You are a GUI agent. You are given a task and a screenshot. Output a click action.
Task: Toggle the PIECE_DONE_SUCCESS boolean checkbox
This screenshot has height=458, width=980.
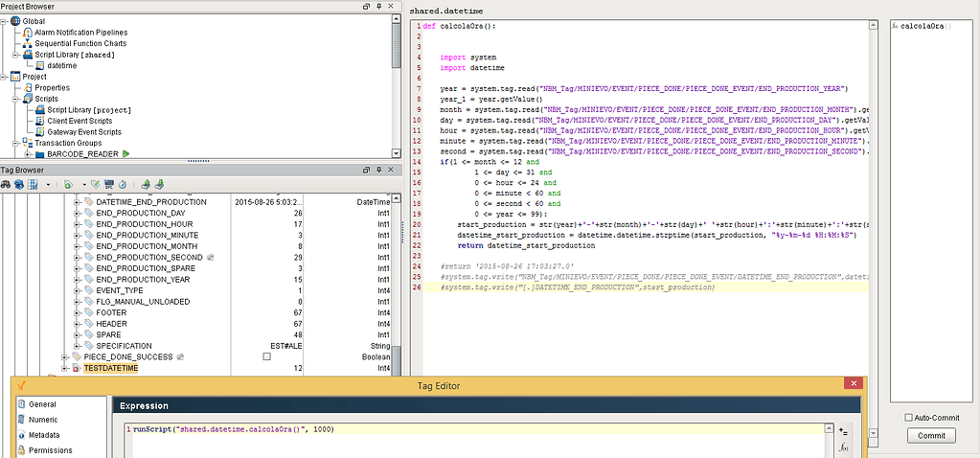[267, 356]
